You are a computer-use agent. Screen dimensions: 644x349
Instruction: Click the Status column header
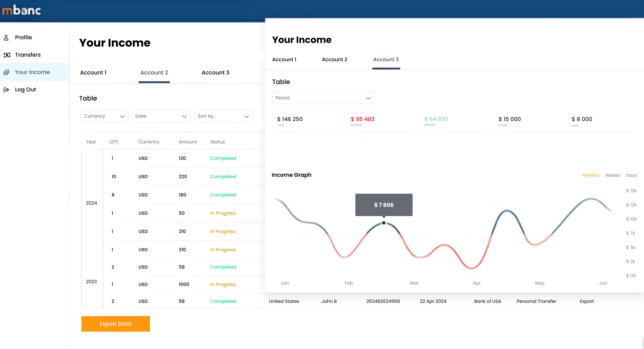[x=217, y=142]
